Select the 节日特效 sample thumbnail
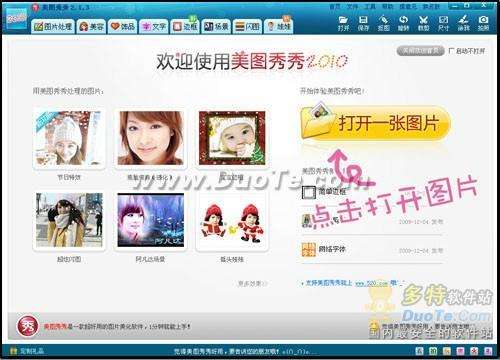 tap(69, 138)
